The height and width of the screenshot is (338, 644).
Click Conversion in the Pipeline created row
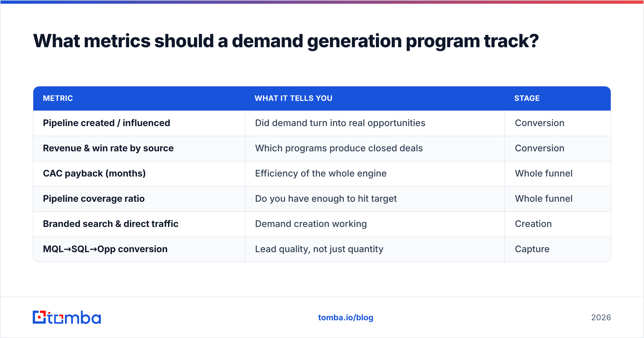[x=540, y=123]
